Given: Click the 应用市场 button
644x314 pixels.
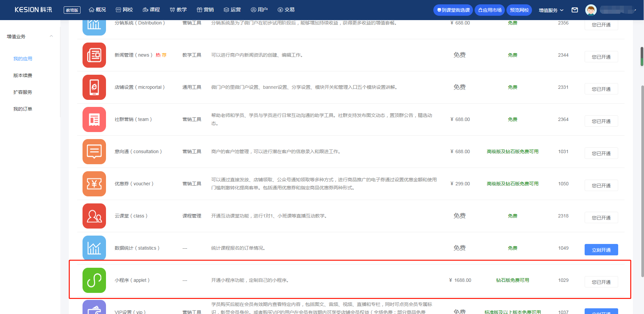Looking at the screenshot, I should [490, 10].
